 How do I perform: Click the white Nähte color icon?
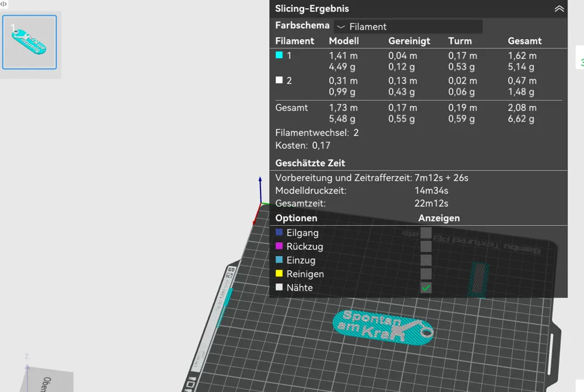click(x=280, y=287)
